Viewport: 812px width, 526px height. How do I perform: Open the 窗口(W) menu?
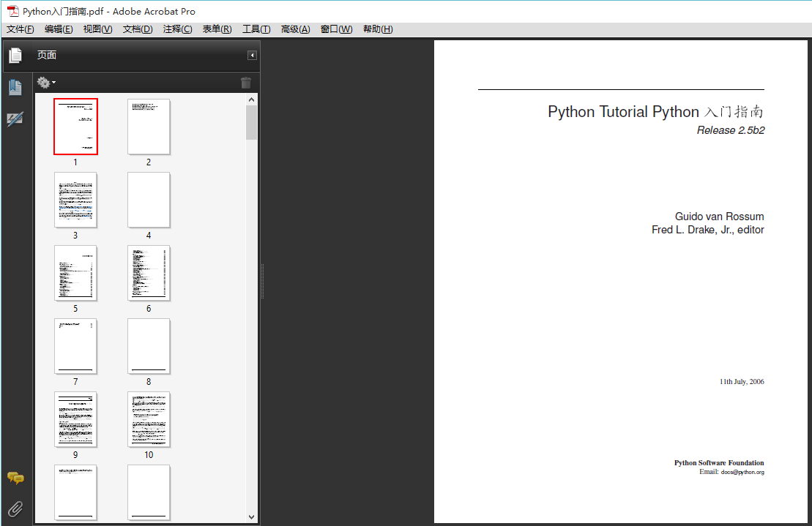pos(337,29)
